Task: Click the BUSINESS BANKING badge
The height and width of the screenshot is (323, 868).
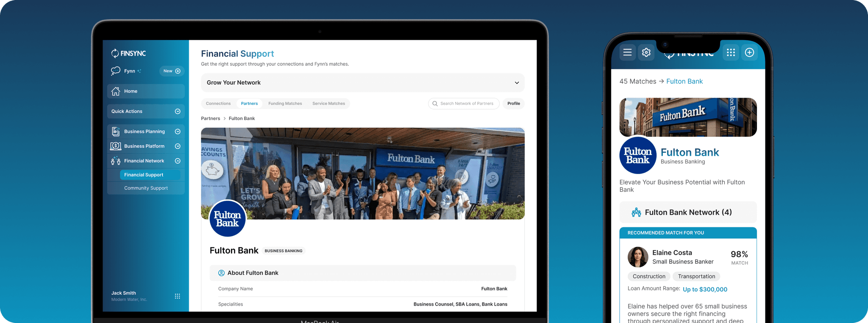Action: tap(284, 251)
